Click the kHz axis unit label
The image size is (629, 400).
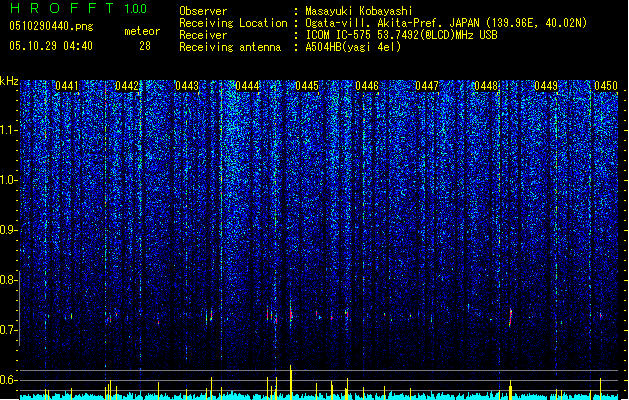[9, 81]
